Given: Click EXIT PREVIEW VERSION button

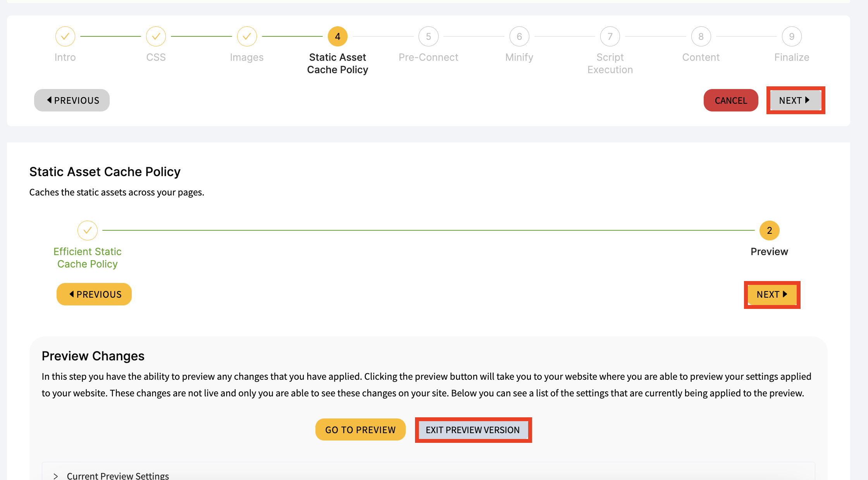Looking at the screenshot, I should coord(473,430).
